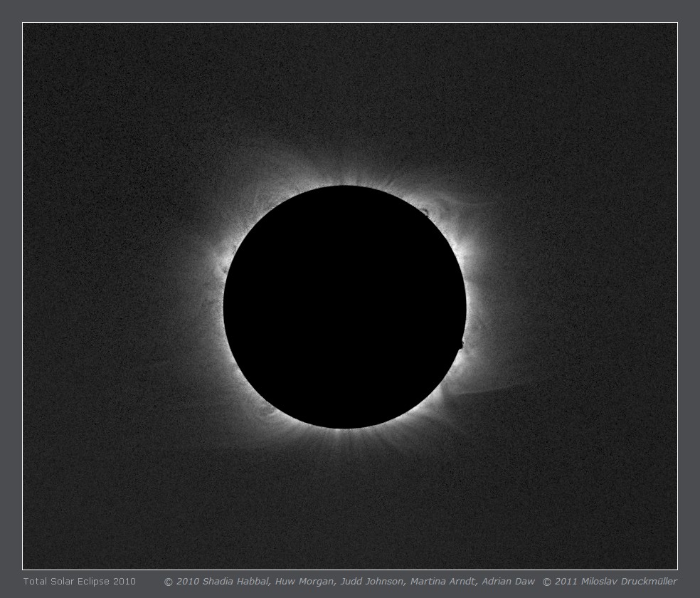This screenshot has height=598, width=700.
Task: Click the name Adrian Daw
Action: [x=508, y=582]
